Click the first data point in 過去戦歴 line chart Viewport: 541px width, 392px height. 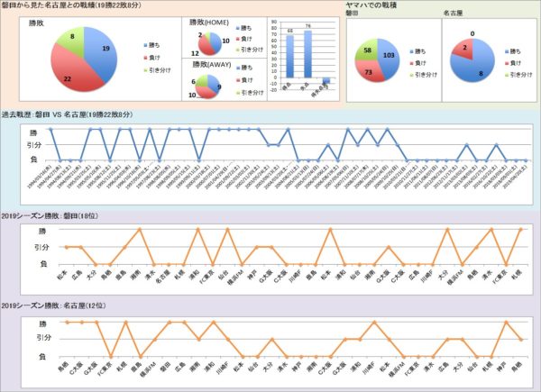tap(50, 130)
